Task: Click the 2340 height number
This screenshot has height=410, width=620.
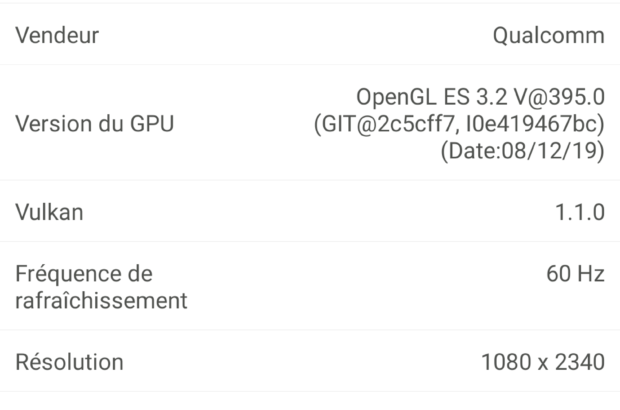Action: click(x=578, y=361)
